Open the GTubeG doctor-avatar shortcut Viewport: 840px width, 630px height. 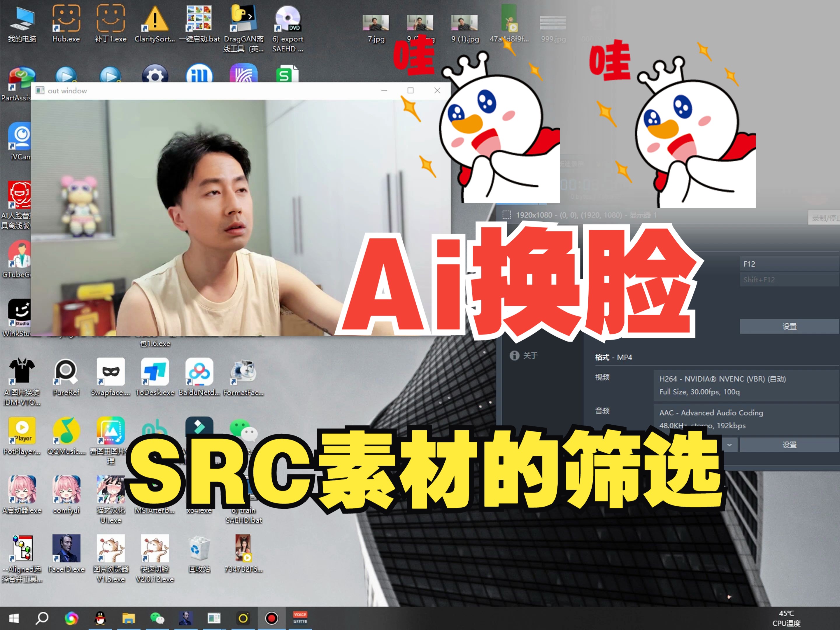pyautogui.click(x=17, y=259)
